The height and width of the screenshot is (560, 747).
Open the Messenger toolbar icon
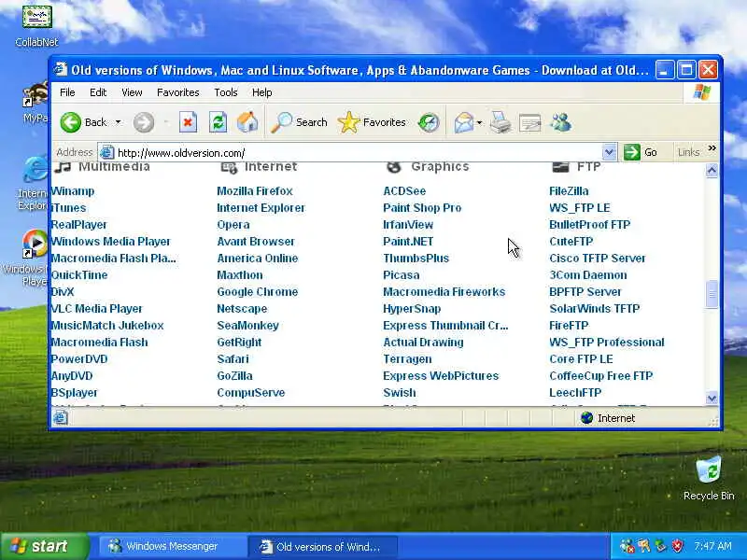tap(561, 122)
